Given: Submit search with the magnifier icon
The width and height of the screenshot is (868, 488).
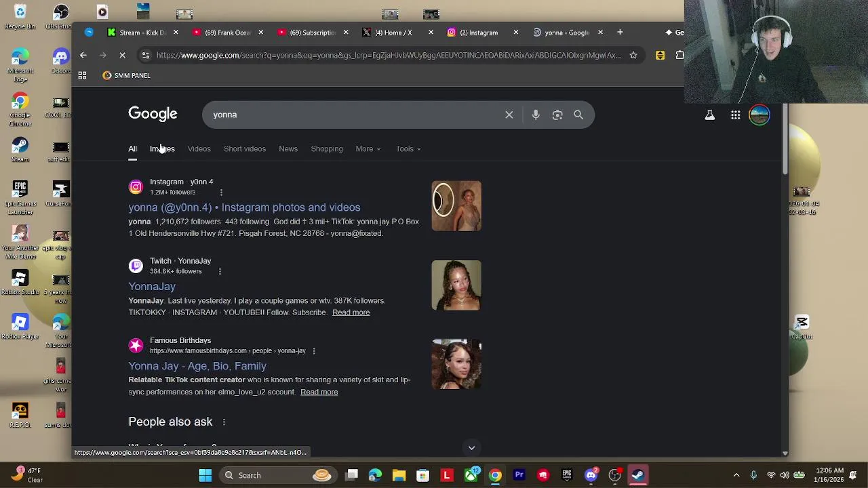Looking at the screenshot, I should (x=578, y=115).
